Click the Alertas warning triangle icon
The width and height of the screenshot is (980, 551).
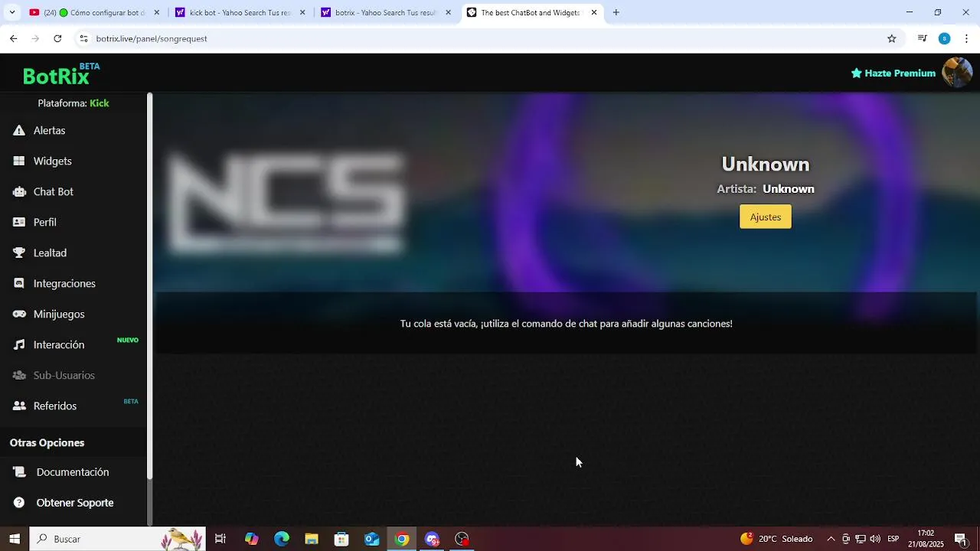pos(19,131)
